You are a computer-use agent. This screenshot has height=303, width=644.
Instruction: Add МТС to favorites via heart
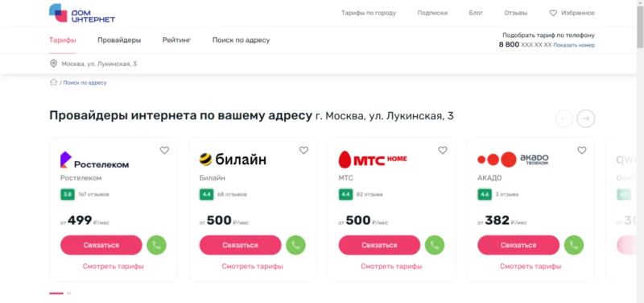[442, 151]
